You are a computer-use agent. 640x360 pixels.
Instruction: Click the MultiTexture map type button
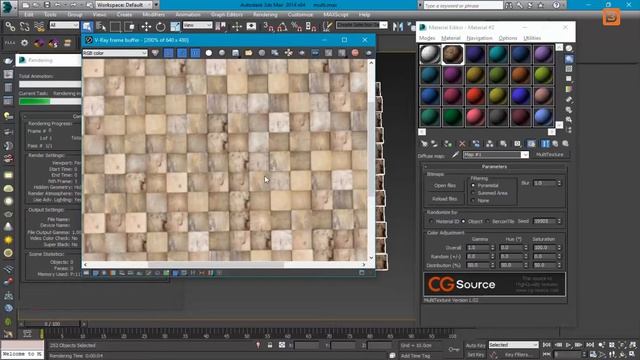tap(549, 155)
